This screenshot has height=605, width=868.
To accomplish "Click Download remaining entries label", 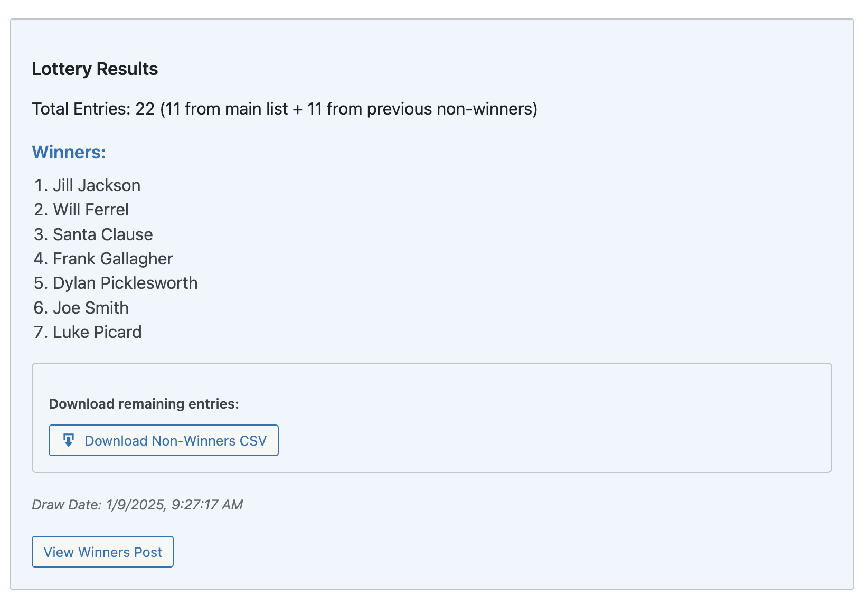I will [x=144, y=404].
